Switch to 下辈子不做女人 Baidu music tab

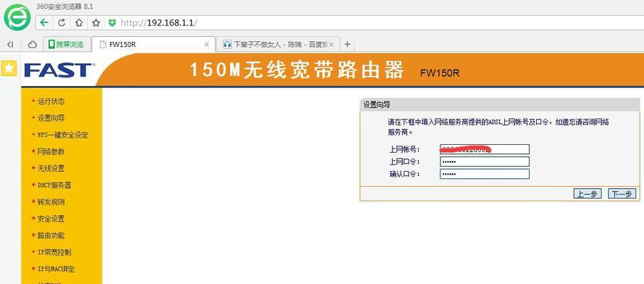pyautogui.click(x=278, y=45)
